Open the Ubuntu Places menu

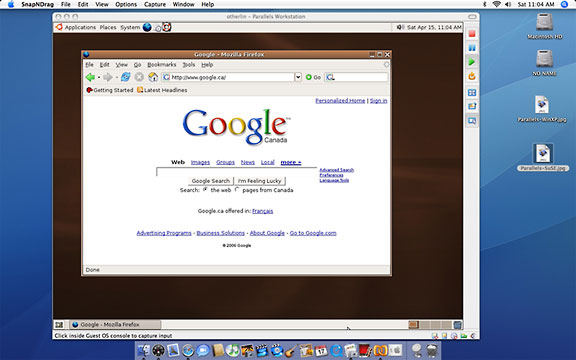point(108,28)
